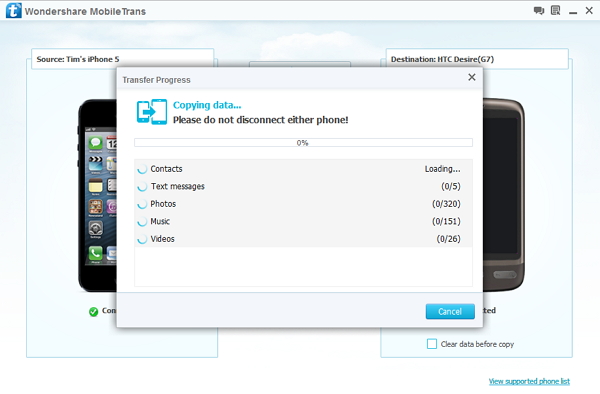The height and width of the screenshot is (394, 600).
Task: Click the Source: Tim's iPhone 5 label
Action: click(x=78, y=59)
